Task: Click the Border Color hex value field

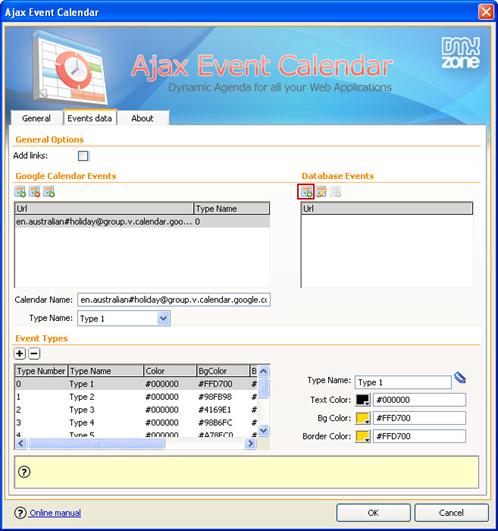Action: click(x=419, y=437)
